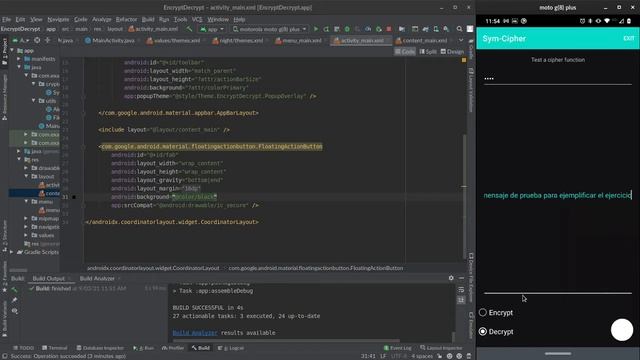This screenshot has width=640, height=360.
Task: Open the app run configuration dropdown
Action: pyautogui.click(x=212, y=29)
